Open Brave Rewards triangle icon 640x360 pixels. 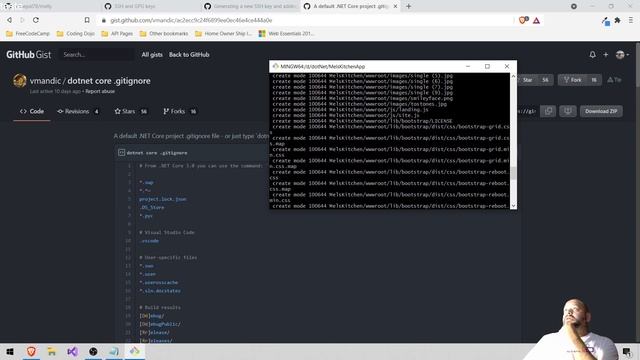click(x=536, y=20)
